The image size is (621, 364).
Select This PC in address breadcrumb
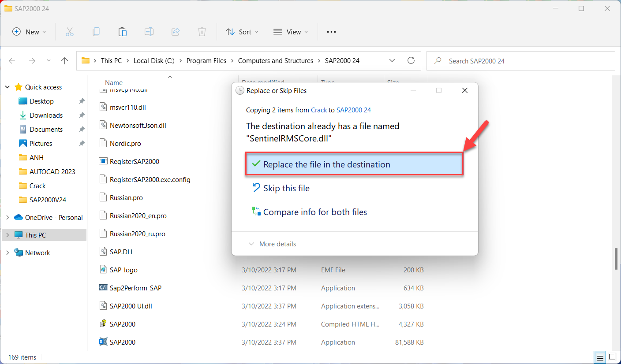111,61
